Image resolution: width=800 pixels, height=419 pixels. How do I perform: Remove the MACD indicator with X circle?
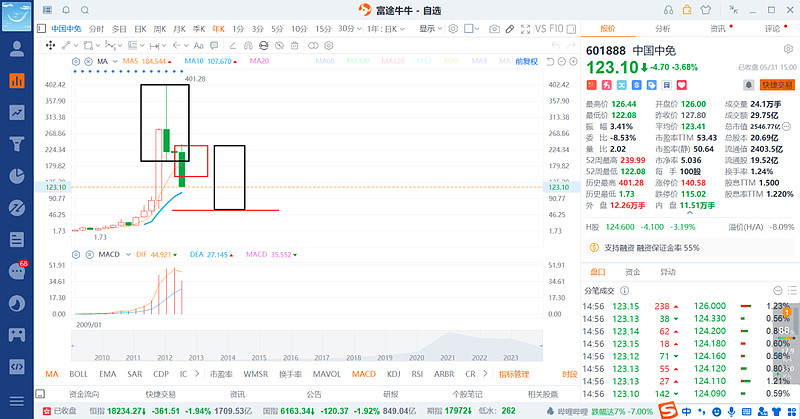(x=89, y=254)
